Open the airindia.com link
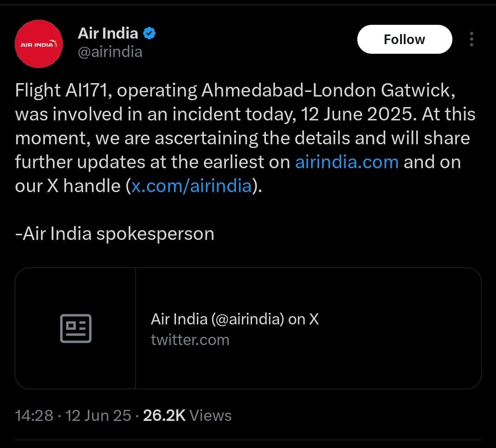Image resolution: width=496 pixels, height=448 pixels. coord(347,162)
